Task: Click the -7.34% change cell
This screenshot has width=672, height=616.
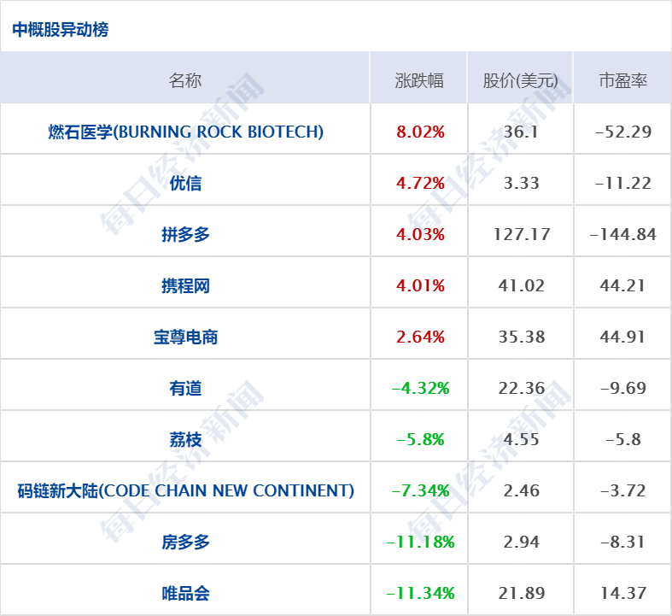Action: 420,490
